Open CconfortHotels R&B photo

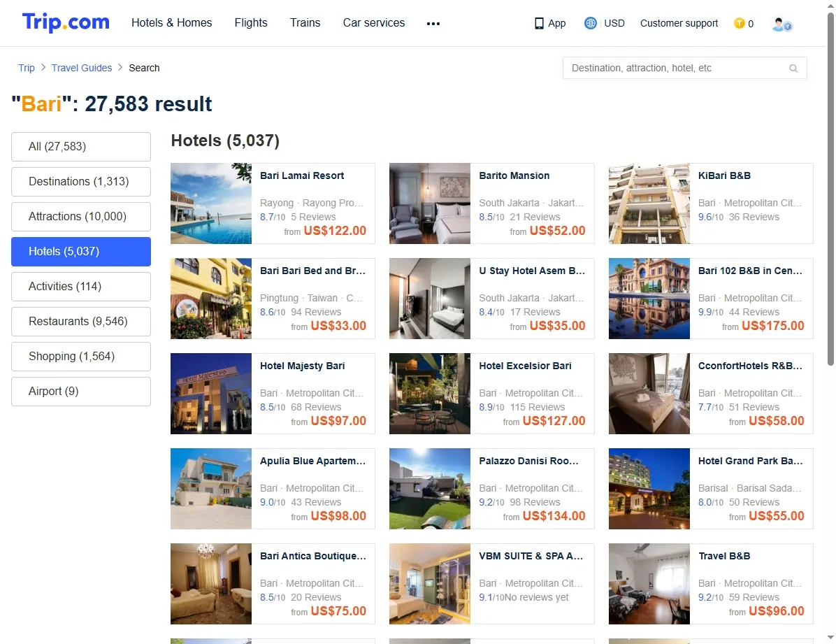click(x=649, y=394)
